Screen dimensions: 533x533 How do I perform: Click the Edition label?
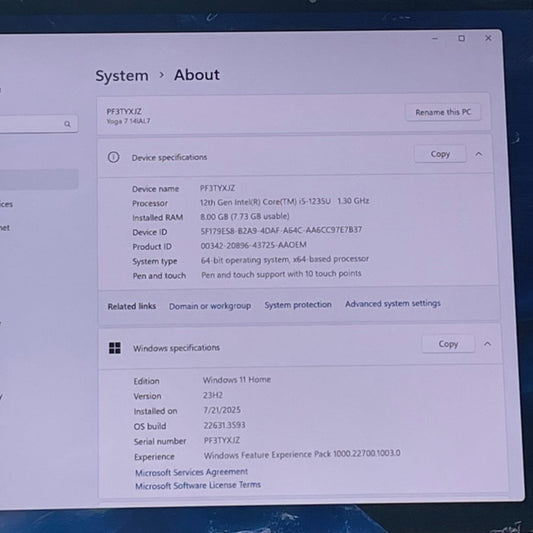pos(147,381)
